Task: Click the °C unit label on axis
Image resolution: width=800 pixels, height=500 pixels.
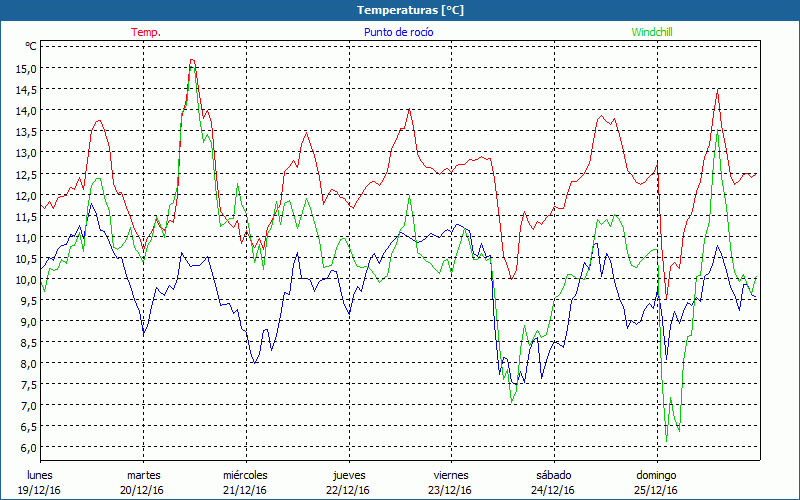Action: [x=31, y=46]
